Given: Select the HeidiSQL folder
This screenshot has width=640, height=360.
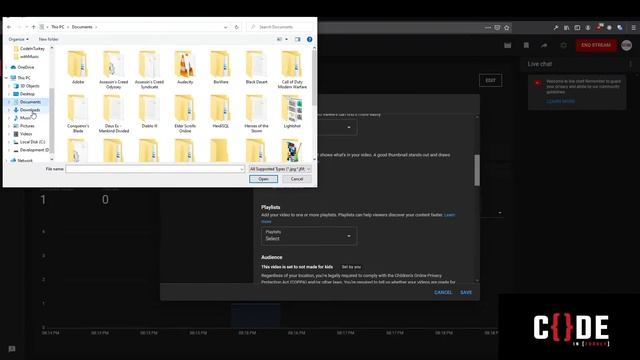Looking at the screenshot, I should click(220, 111).
